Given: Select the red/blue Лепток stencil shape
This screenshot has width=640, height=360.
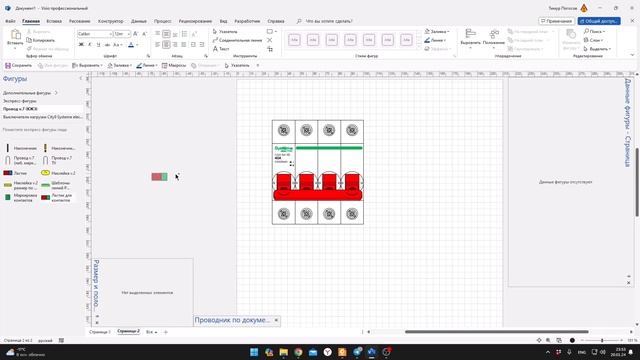Looking at the screenshot, I should (8, 173).
